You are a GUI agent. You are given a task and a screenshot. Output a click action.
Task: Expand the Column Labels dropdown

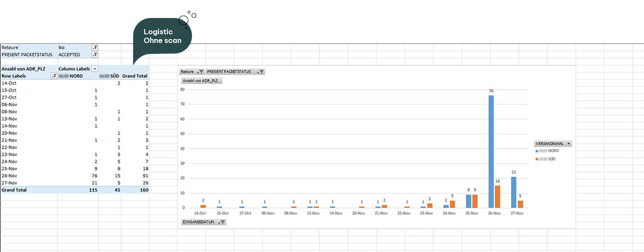[x=95, y=69]
